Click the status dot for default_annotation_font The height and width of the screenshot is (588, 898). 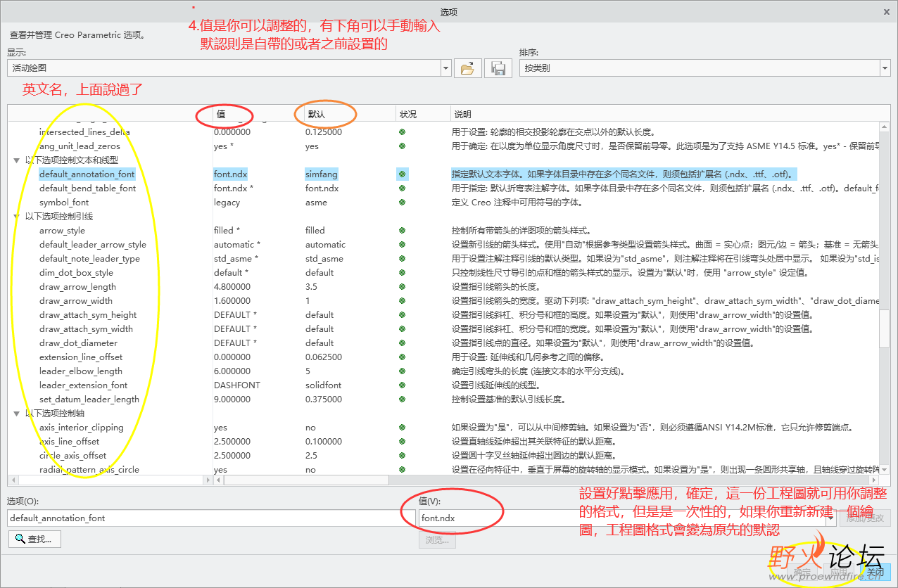click(x=402, y=174)
